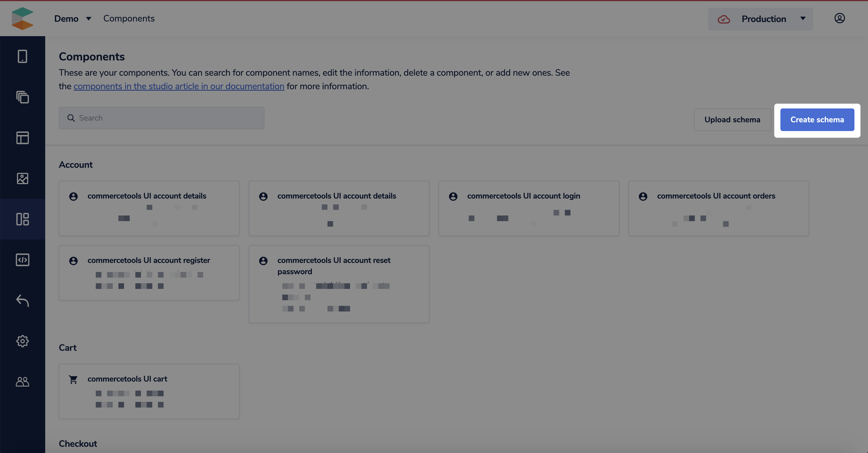Open the users team sidebar icon
The height and width of the screenshot is (453, 868).
[22, 382]
